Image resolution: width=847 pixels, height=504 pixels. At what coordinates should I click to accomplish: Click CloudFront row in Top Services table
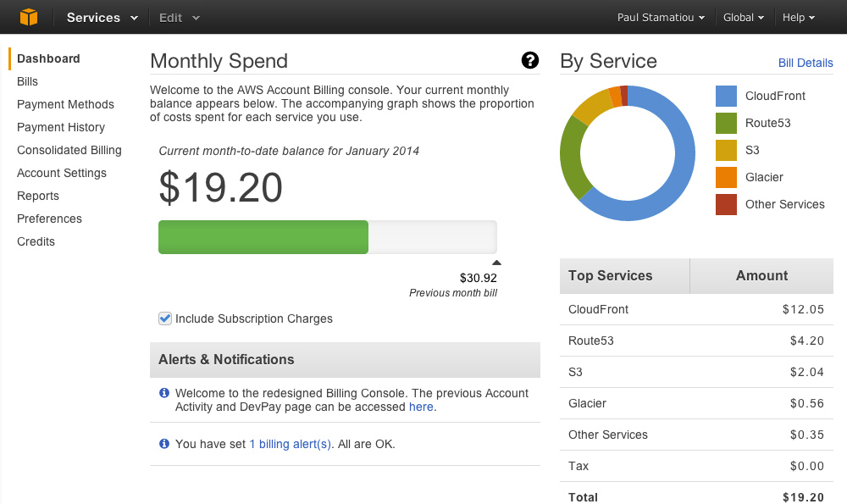coord(696,309)
